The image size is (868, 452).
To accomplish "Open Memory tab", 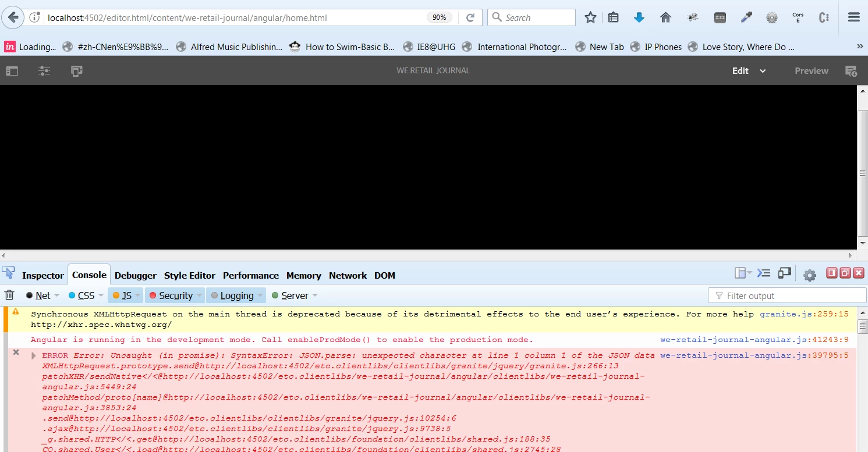I will [x=304, y=275].
